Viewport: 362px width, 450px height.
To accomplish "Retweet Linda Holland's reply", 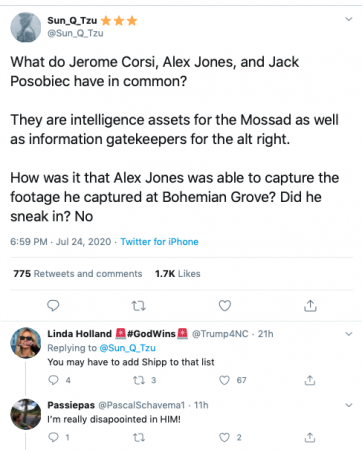I will tap(139, 380).
